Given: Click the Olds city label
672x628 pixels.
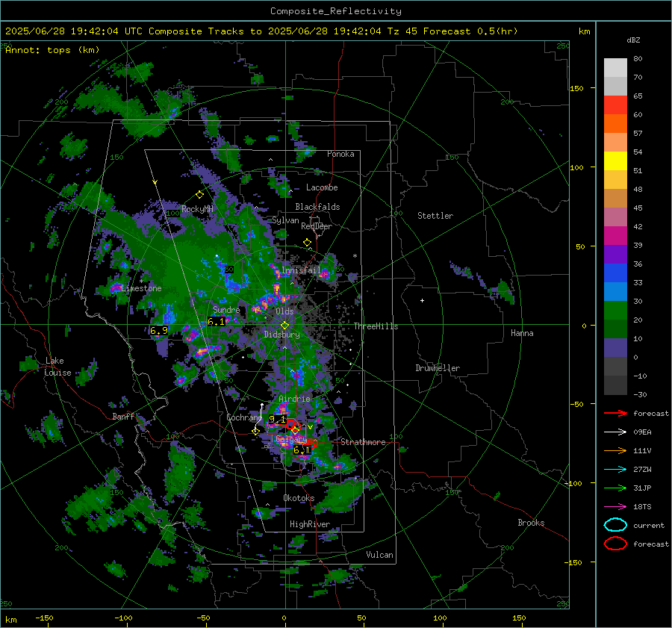Looking at the screenshot, I should (x=284, y=311).
